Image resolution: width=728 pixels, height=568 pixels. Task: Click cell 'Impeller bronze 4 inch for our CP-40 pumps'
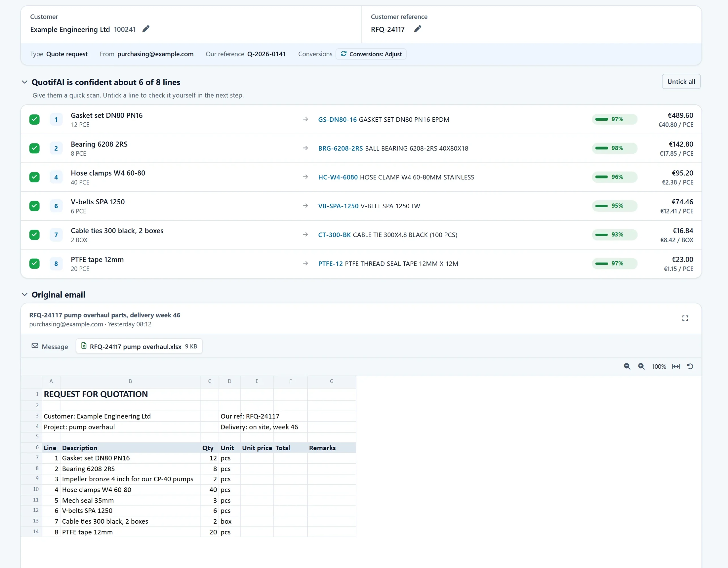click(x=130, y=479)
